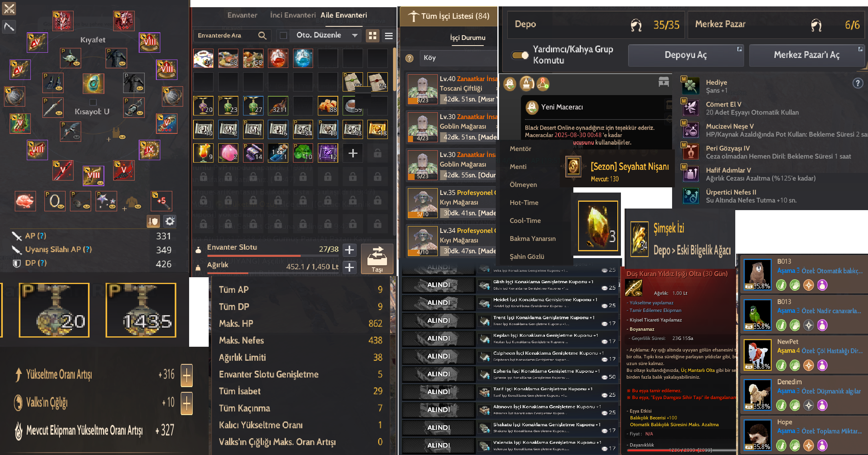This screenshot has height=455, width=868.
Task: Click the help question mark near Hediye
Action: click(858, 83)
